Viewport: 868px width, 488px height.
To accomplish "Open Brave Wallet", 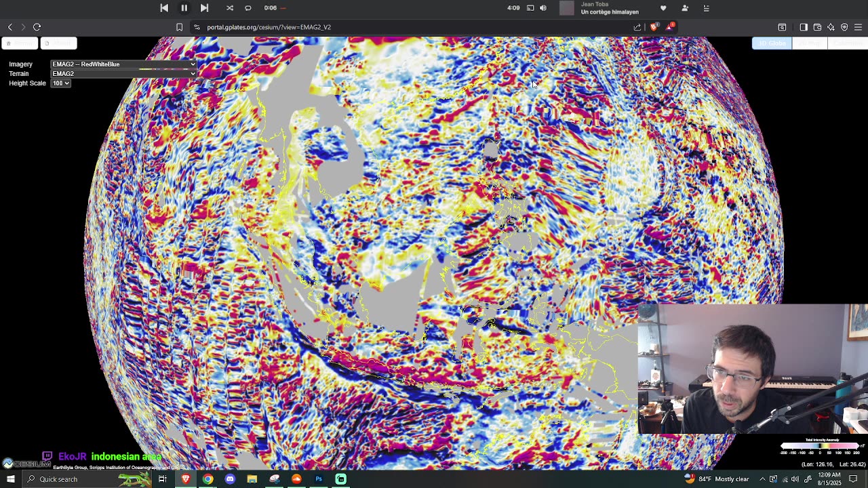I will click(817, 27).
